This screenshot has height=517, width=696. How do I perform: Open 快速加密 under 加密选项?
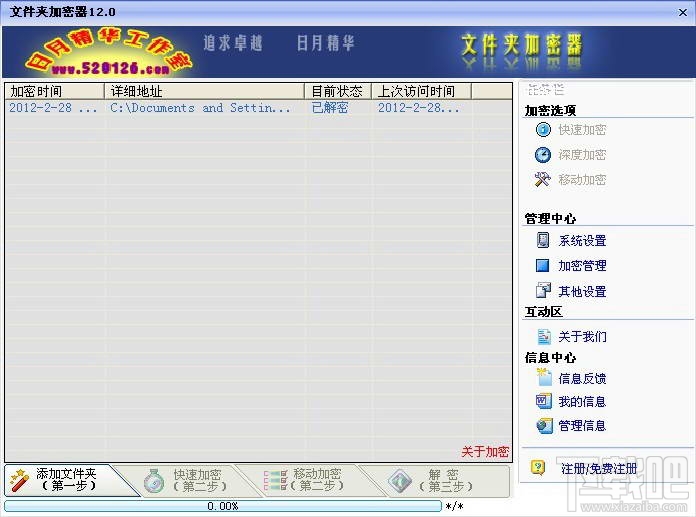[582, 130]
